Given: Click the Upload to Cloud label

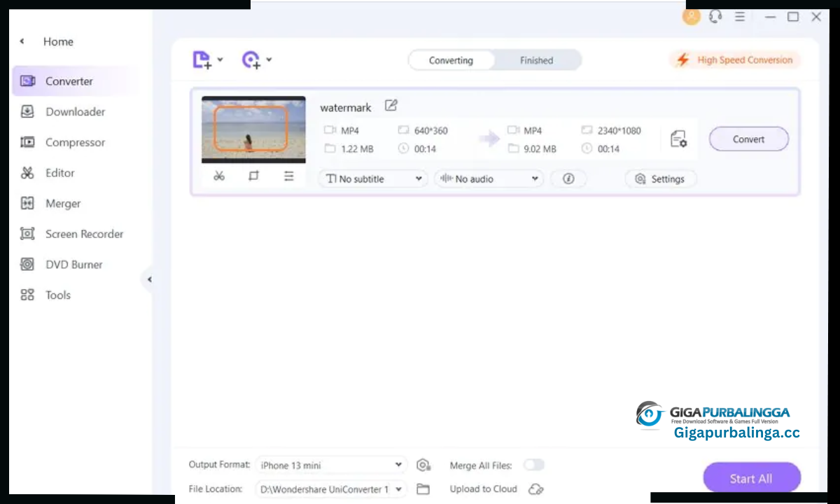Looking at the screenshot, I should click(483, 489).
